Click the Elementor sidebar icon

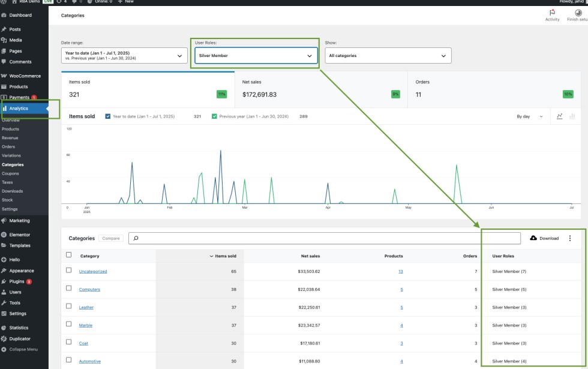(x=4, y=235)
